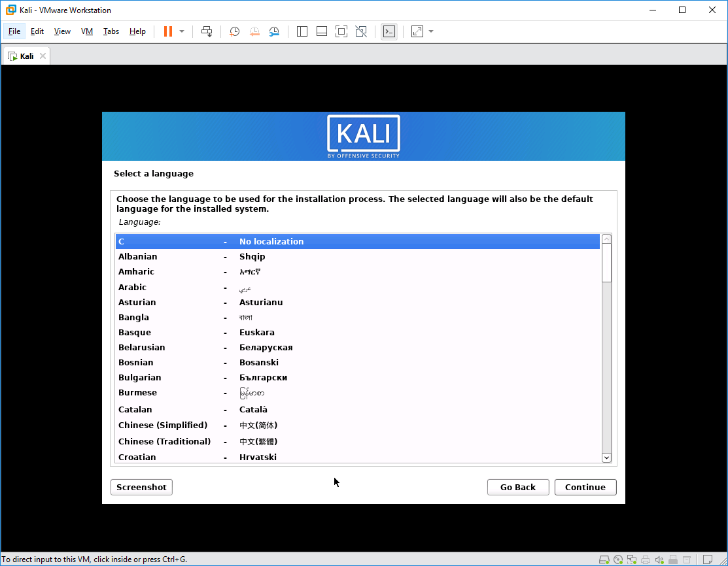This screenshot has width=728, height=566.
Task: Click the Screenshot button
Action: pos(141,487)
